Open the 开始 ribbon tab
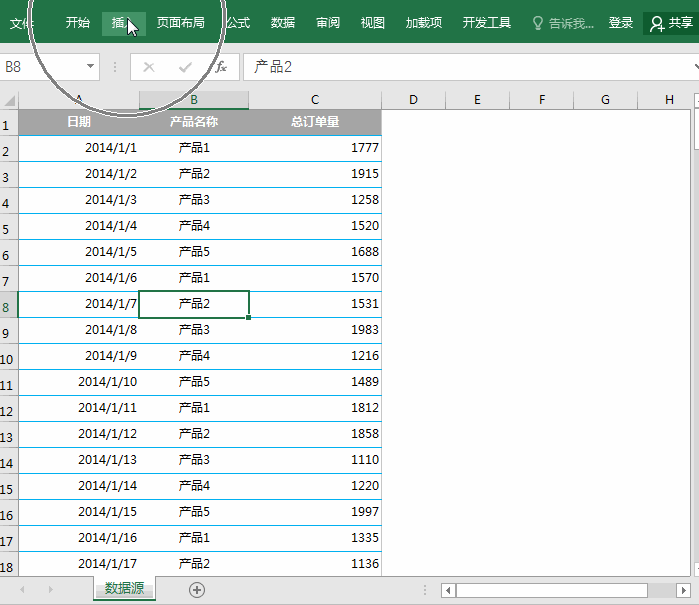Screen dimensions: 699x605 (x=78, y=23)
